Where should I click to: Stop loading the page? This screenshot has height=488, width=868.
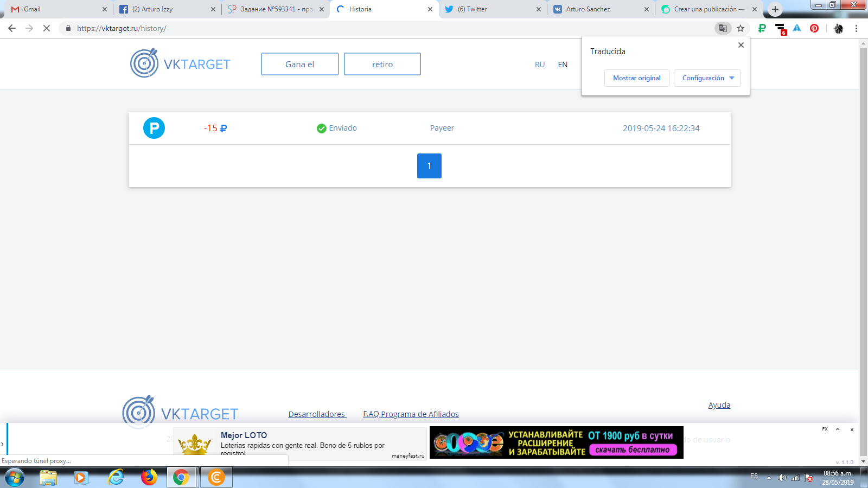click(47, 28)
